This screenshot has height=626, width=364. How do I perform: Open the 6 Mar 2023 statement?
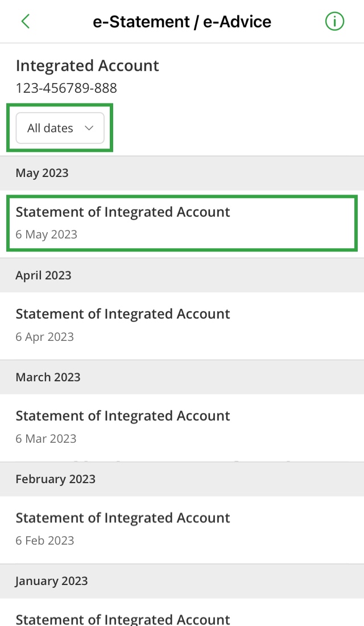[x=182, y=427]
